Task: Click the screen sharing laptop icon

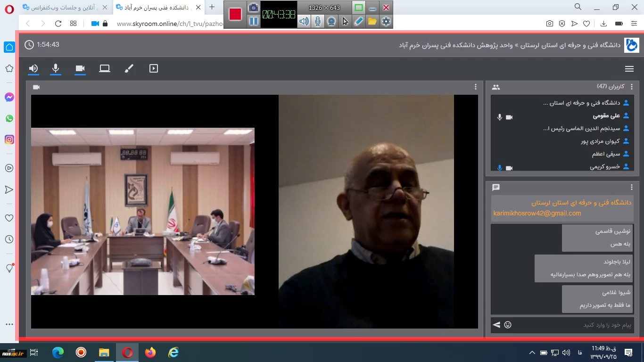Action: 105,69
